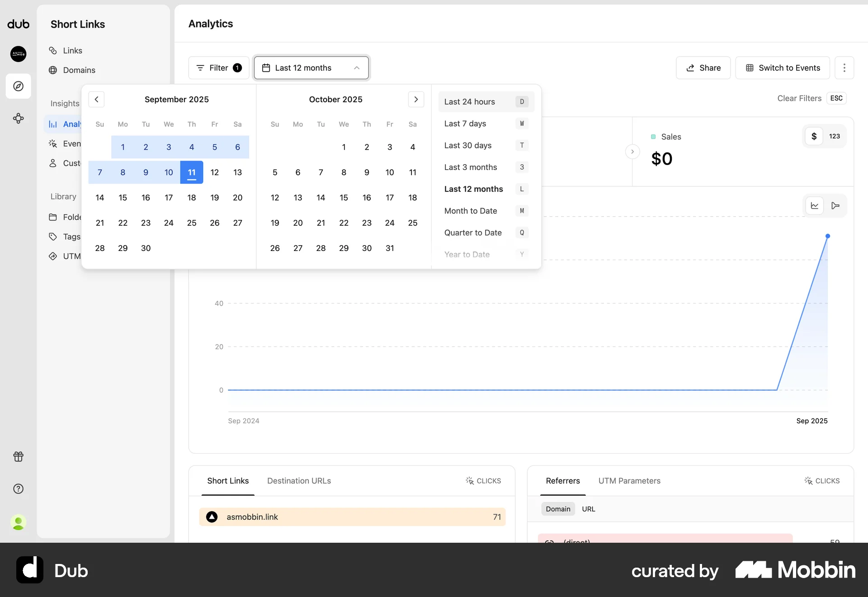868x597 pixels.
Task: Click the dub logo at top left
Action: tap(18, 24)
